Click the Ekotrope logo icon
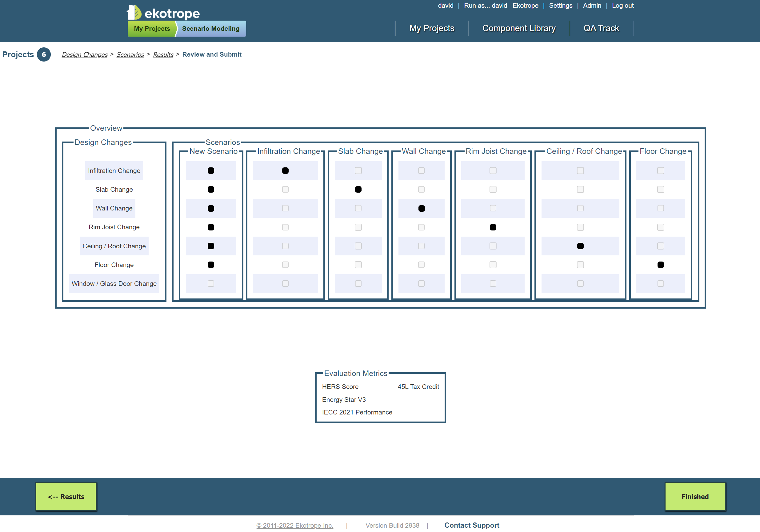 click(134, 13)
